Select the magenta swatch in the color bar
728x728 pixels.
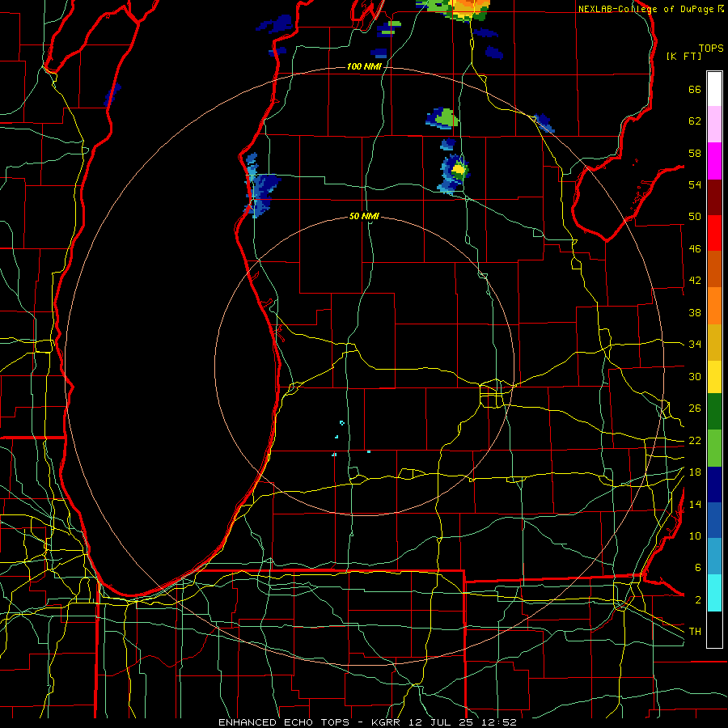click(x=714, y=161)
